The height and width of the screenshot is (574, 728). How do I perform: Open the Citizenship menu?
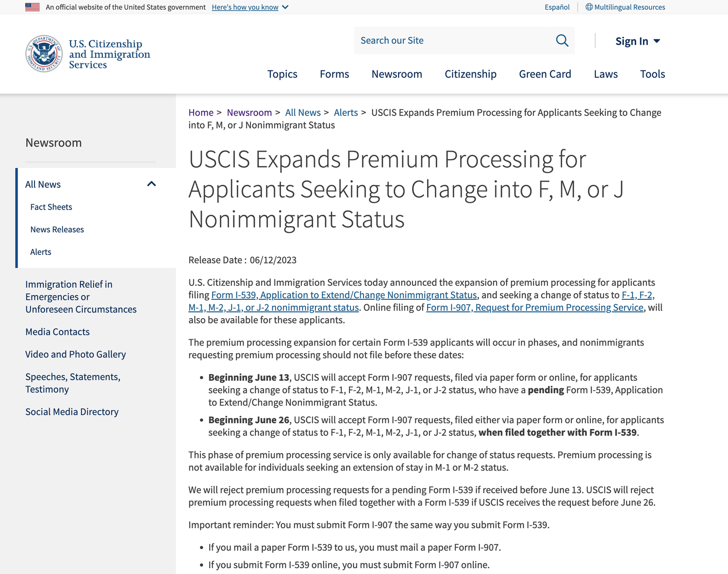tap(471, 74)
